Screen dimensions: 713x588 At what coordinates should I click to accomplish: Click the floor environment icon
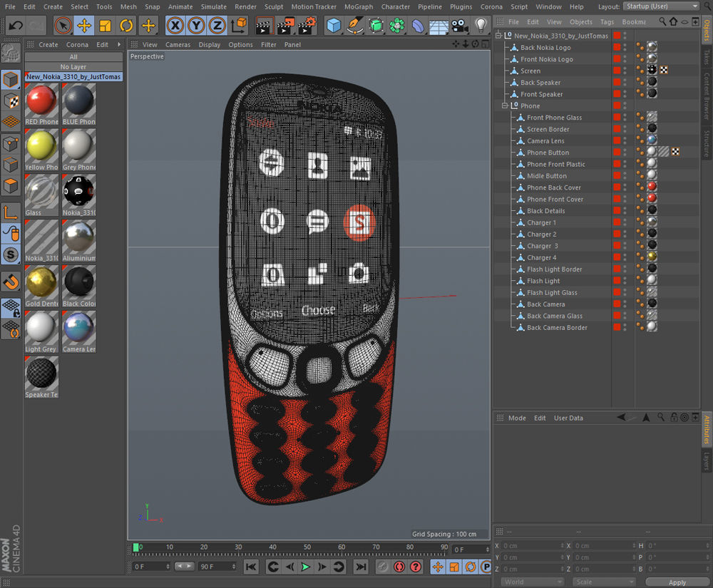438,26
